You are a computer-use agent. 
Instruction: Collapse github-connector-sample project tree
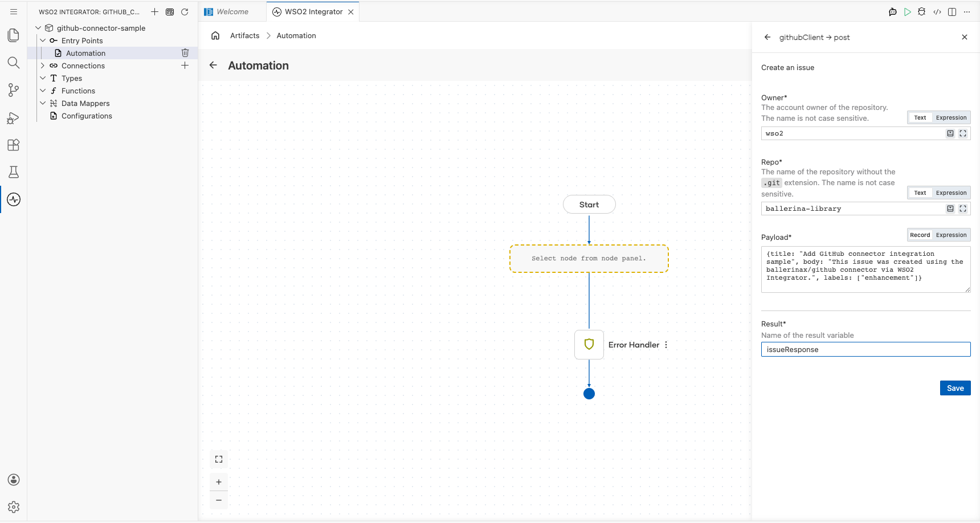38,28
